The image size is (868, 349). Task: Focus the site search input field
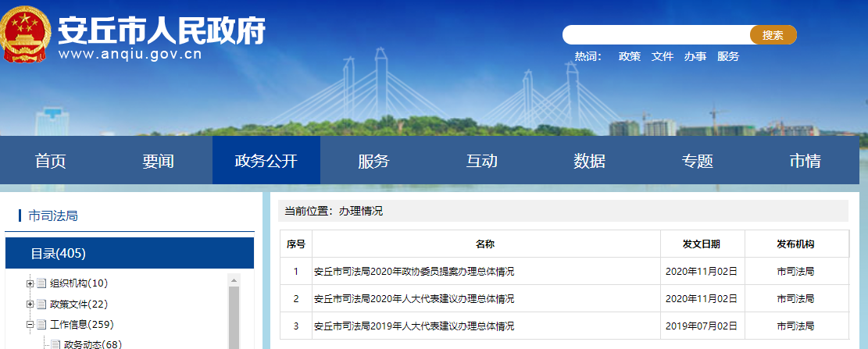(656, 35)
